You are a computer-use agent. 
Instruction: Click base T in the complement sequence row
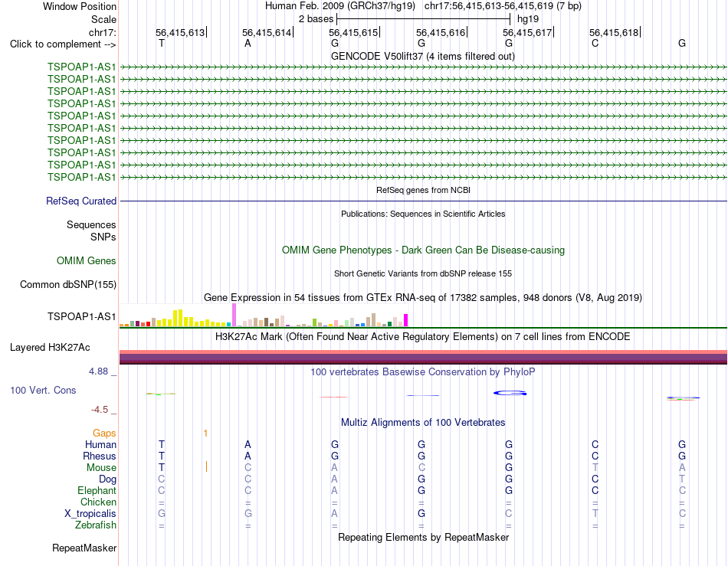tap(162, 43)
